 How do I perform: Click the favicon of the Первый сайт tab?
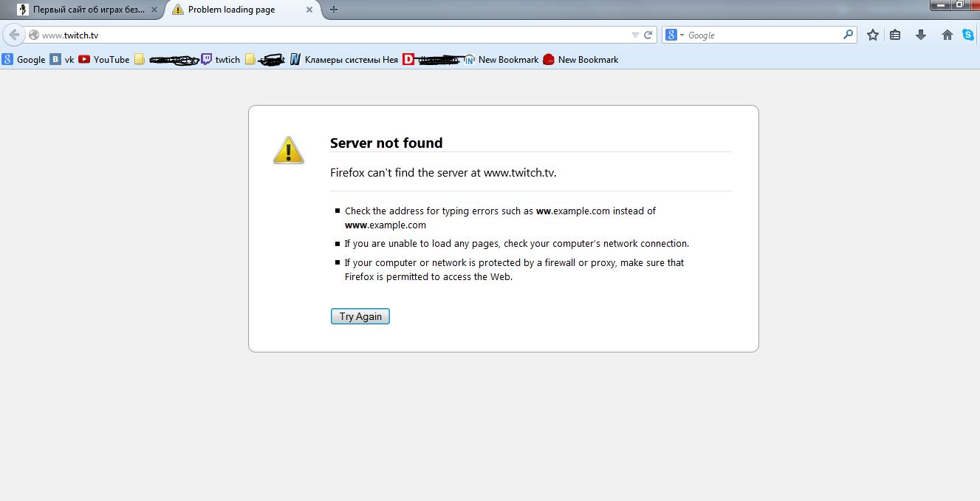point(24,10)
